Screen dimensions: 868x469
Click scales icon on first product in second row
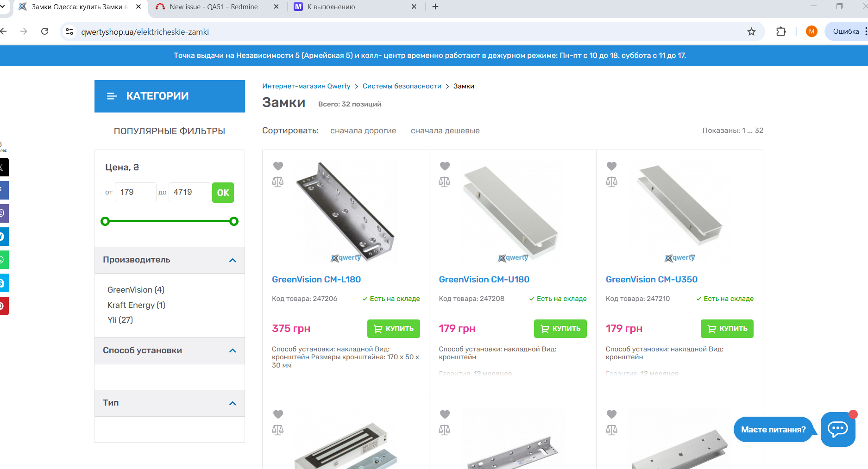tap(278, 430)
